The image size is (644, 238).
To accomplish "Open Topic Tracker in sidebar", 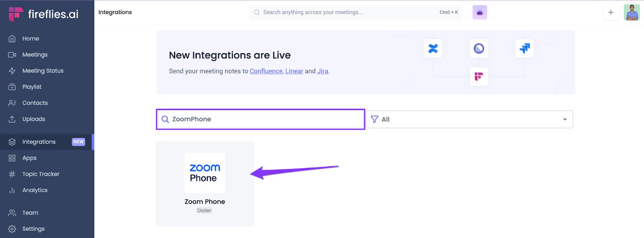I will (x=41, y=174).
